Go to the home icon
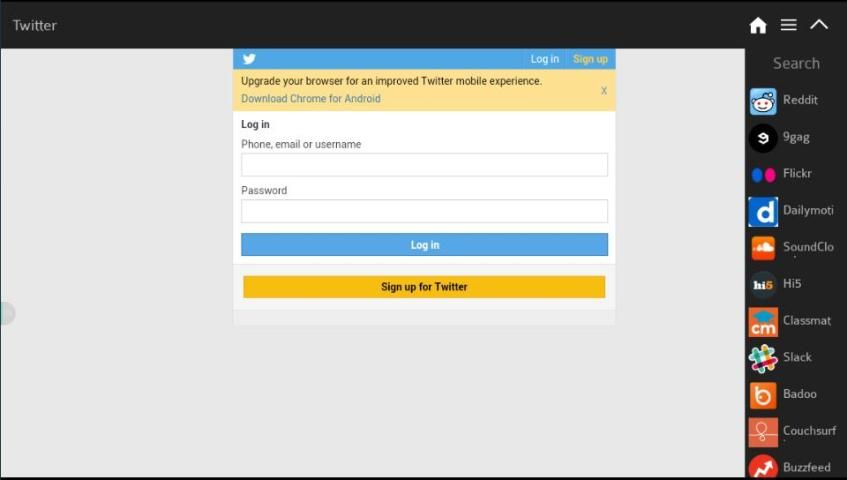Image resolution: width=847 pixels, height=480 pixels. [x=758, y=25]
